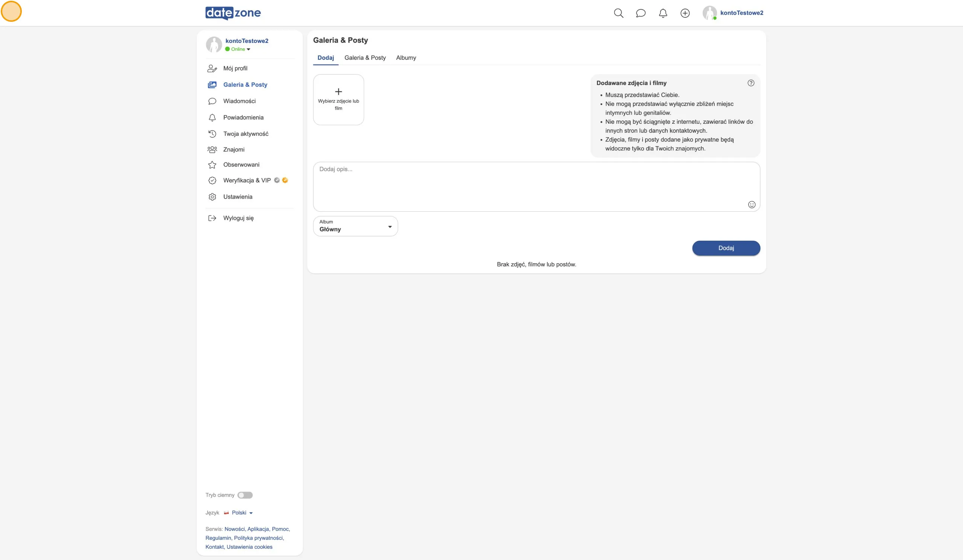Open Galeria & Posty in sidebar menu
The width and height of the screenshot is (963, 560).
pyautogui.click(x=245, y=85)
